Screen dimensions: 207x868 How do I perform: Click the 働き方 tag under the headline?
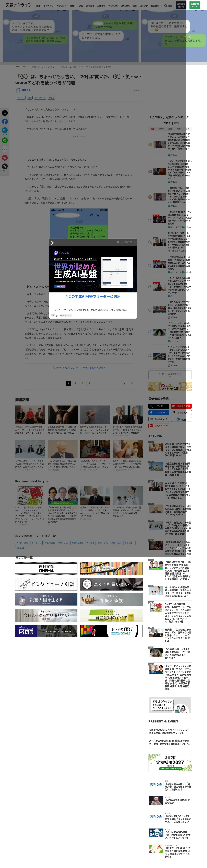51,98
